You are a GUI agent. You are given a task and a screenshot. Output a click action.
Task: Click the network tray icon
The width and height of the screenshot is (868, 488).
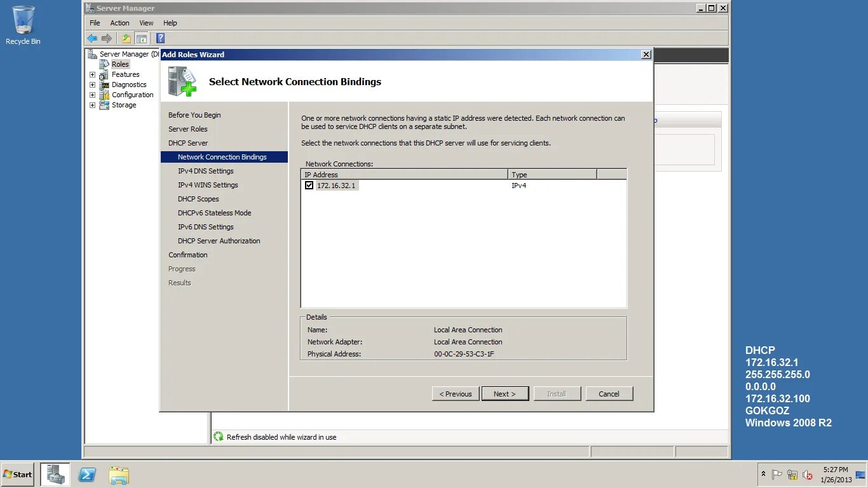(x=792, y=475)
